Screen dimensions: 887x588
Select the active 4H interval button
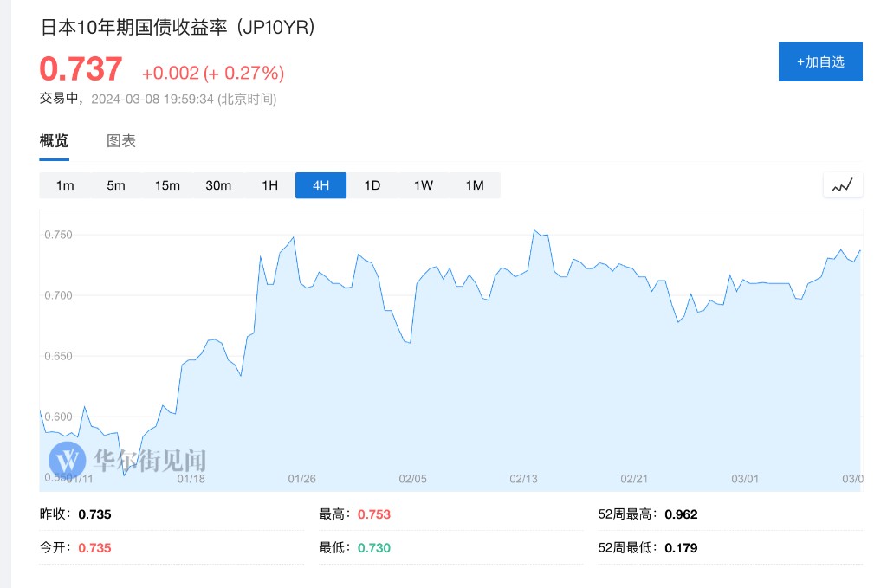tap(320, 185)
